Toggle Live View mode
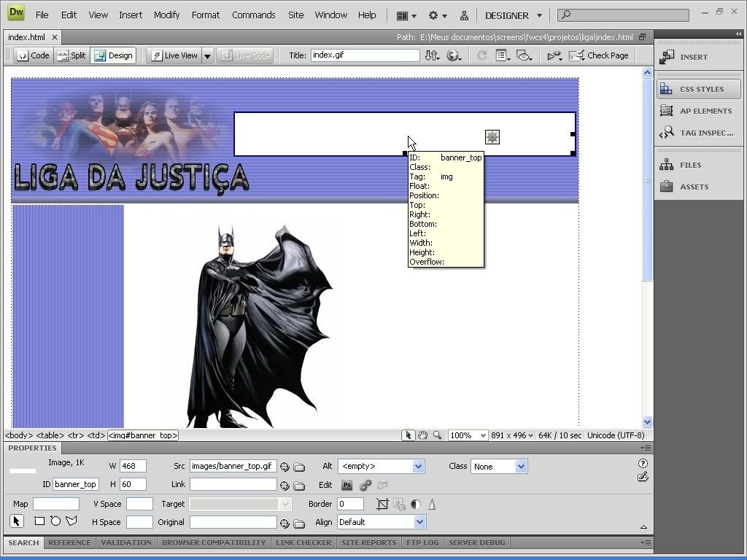This screenshot has width=747, height=560. point(174,55)
